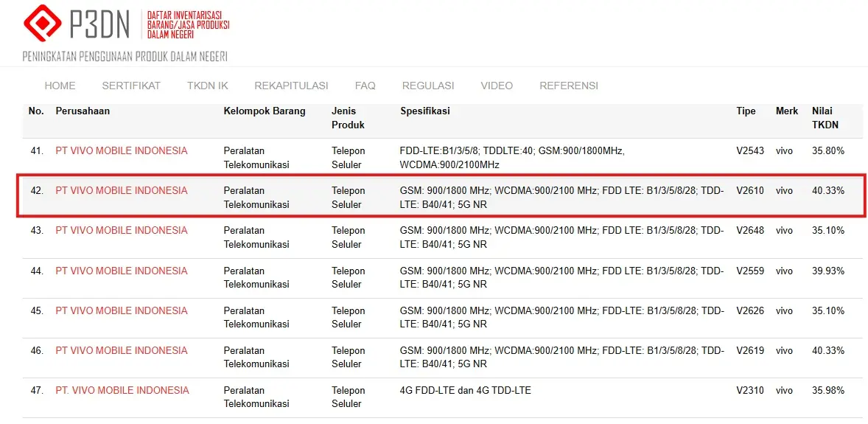Click the row number 47.
Image resolution: width=868 pixels, height=424 pixels.
coord(37,391)
